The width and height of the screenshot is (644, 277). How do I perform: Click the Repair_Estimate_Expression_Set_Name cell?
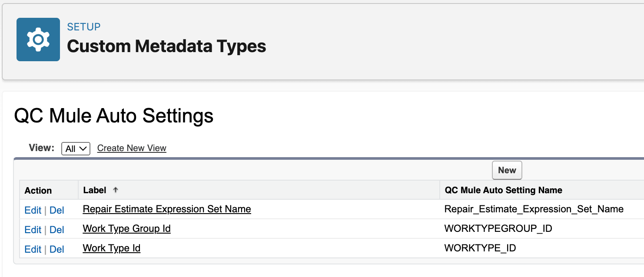coord(534,209)
